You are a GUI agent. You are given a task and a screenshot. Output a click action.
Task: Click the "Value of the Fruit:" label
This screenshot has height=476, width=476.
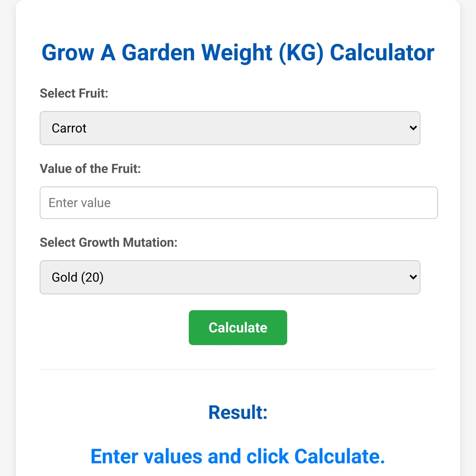90,169
